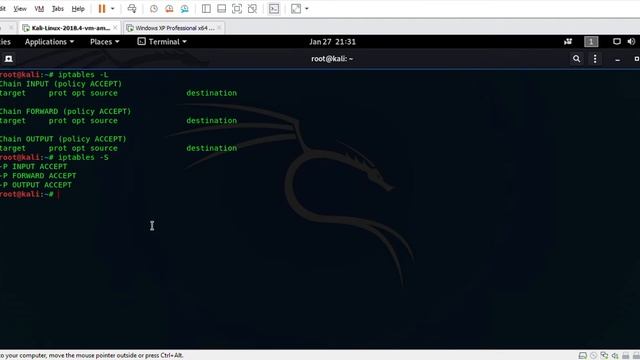Open terminal search magnifier icon

pos(576,59)
